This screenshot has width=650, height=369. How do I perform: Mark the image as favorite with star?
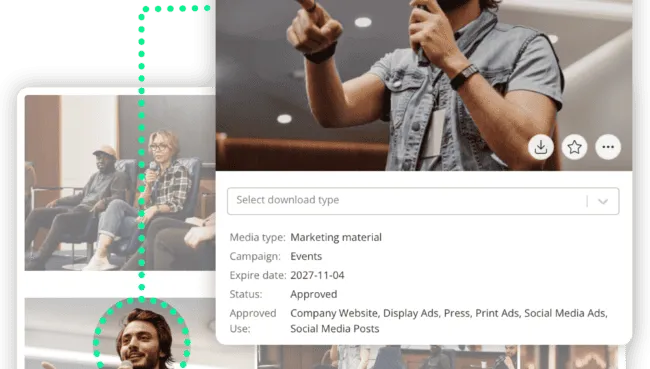click(575, 147)
